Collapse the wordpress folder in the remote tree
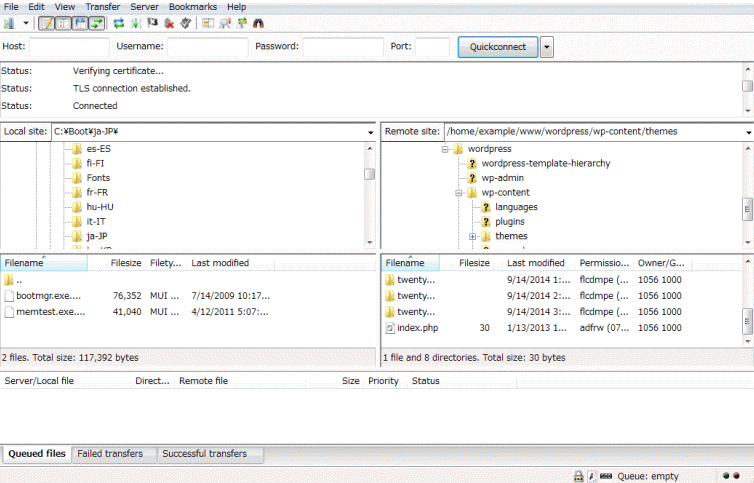 point(445,149)
